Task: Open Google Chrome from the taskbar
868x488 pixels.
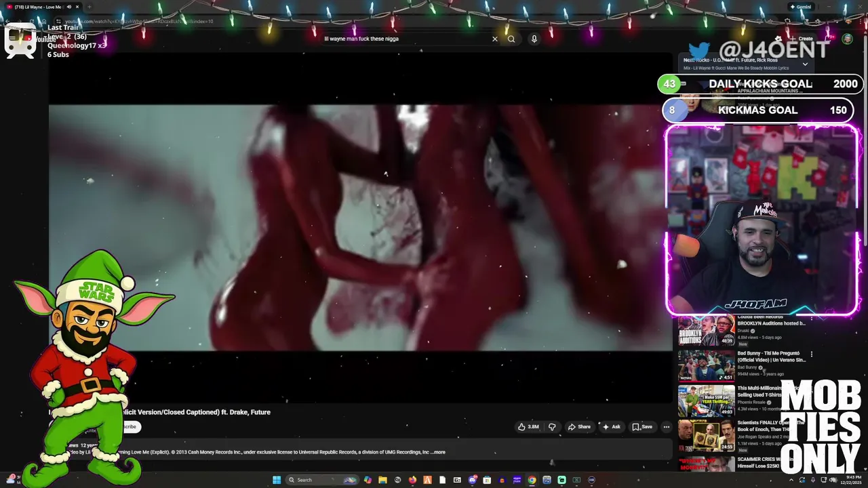Action: 532,480
